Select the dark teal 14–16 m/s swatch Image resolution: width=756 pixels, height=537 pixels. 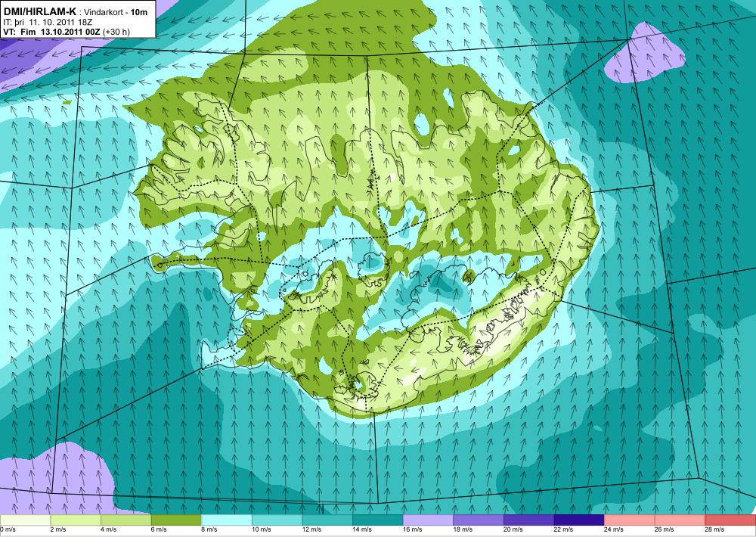click(x=378, y=520)
